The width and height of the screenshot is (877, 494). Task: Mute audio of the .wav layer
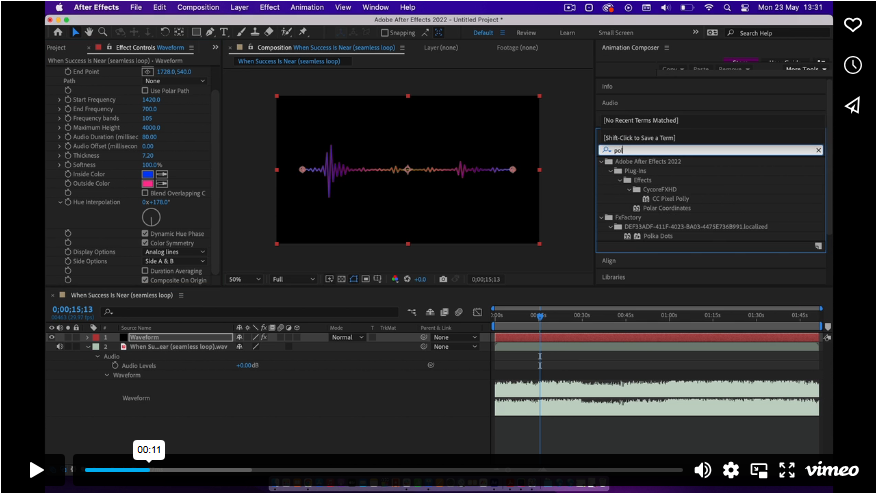coord(59,347)
